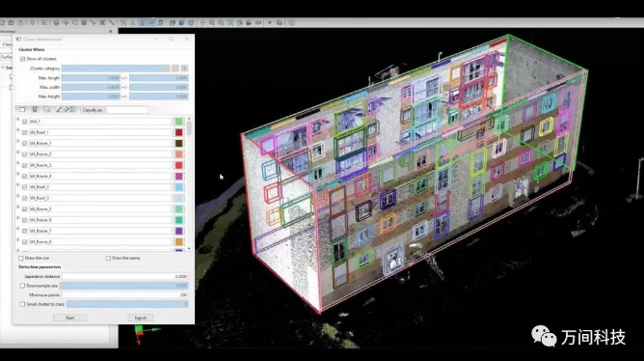The height and width of the screenshot is (361, 644).
Task: Click the Max. length value field
Action: click(91, 78)
